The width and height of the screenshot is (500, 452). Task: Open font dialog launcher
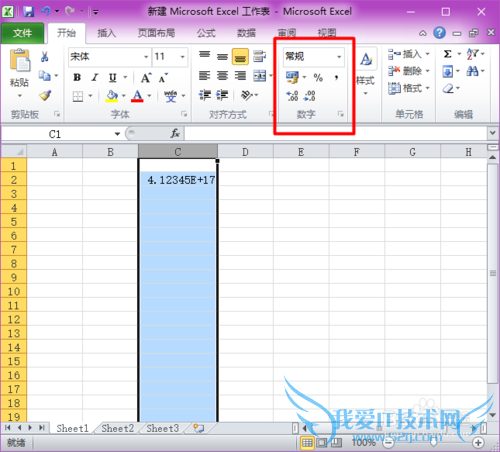[184, 114]
